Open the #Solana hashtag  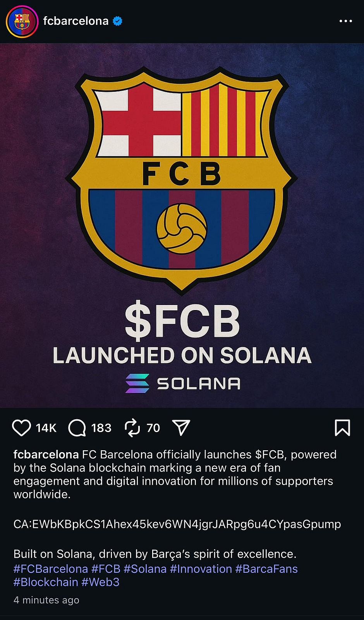pos(145,568)
